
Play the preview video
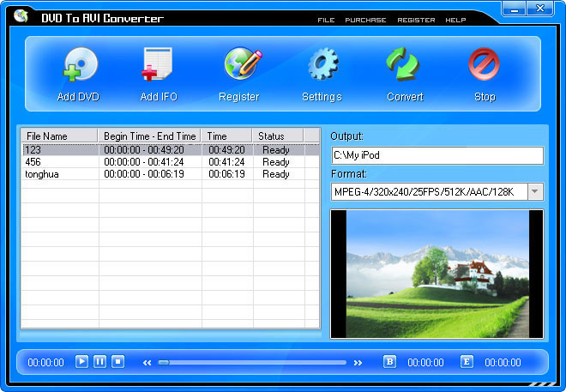point(81,362)
